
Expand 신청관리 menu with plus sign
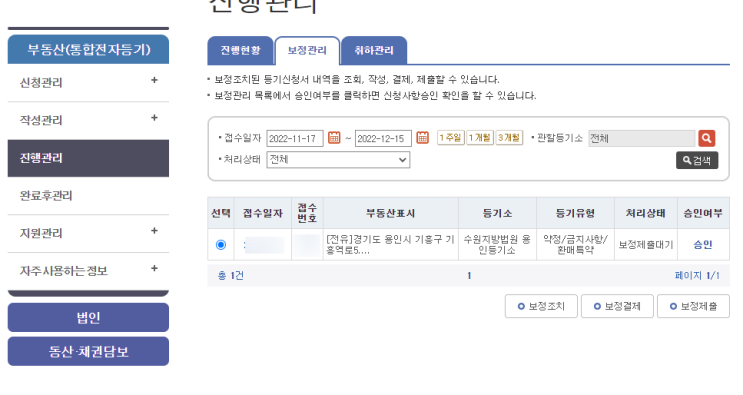click(x=154, y=80)
